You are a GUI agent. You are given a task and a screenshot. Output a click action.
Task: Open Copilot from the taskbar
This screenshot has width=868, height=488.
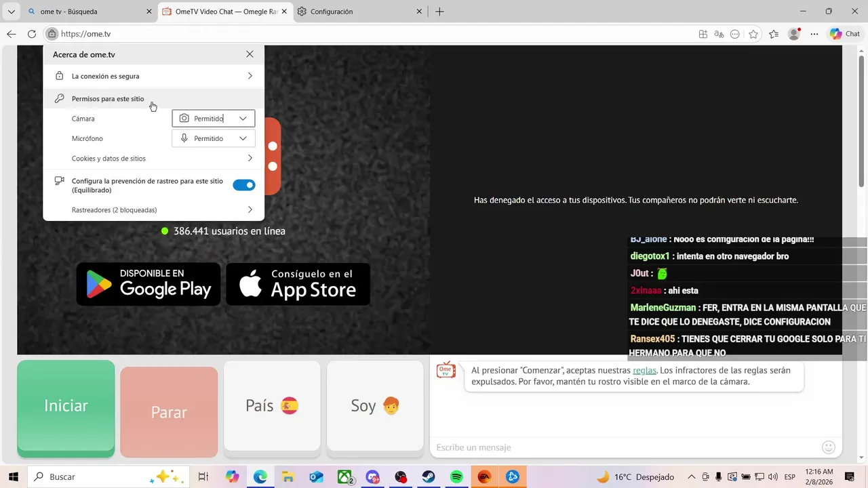pyautogui.click(x=233, y=477)
